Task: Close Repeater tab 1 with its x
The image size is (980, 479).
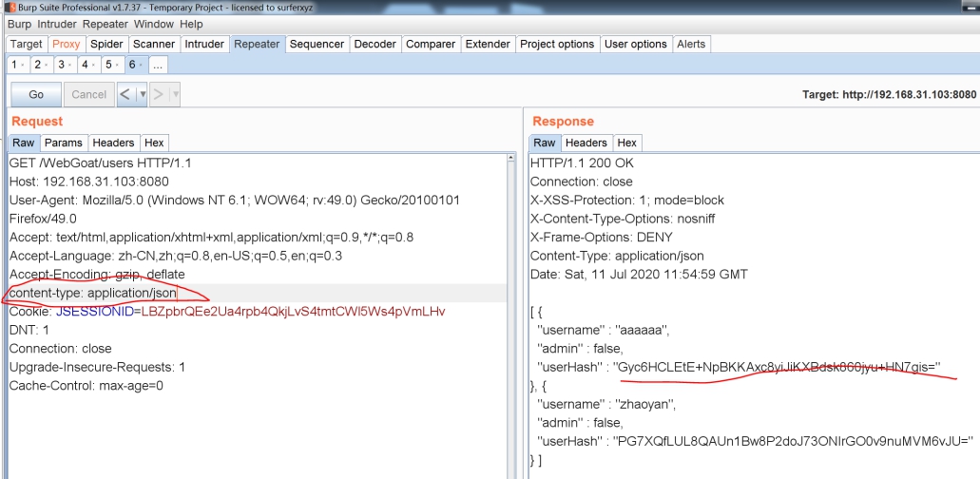Action: pyautogui.click(x=23, y=65)
